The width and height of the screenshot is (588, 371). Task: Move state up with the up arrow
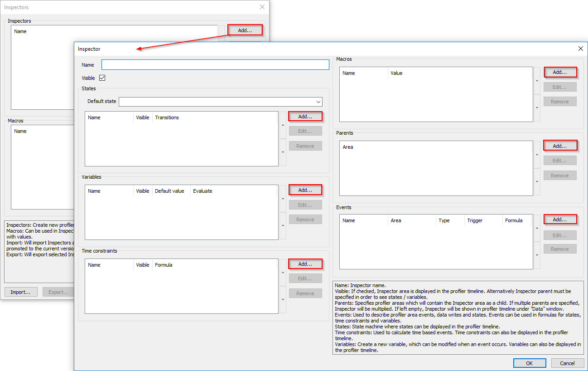283,125
